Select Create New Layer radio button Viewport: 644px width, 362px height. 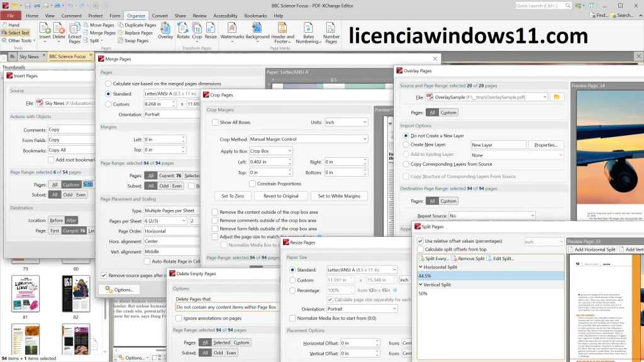click(406, 145)
